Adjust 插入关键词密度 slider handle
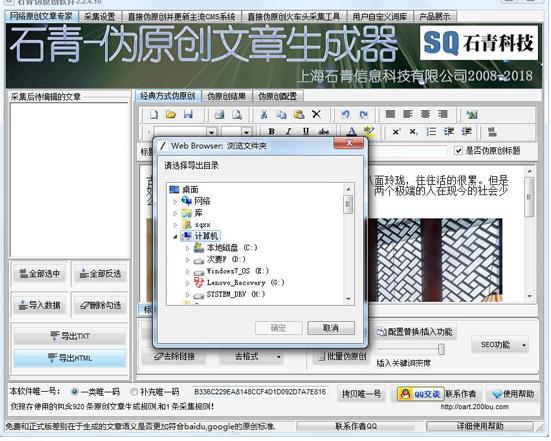 click(441, 349)
